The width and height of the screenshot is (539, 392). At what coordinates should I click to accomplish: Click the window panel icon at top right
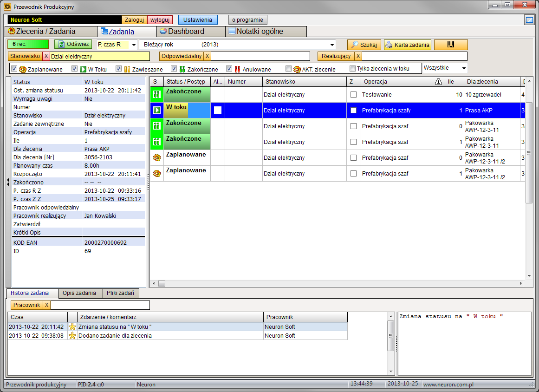click(x=529, y=20)
